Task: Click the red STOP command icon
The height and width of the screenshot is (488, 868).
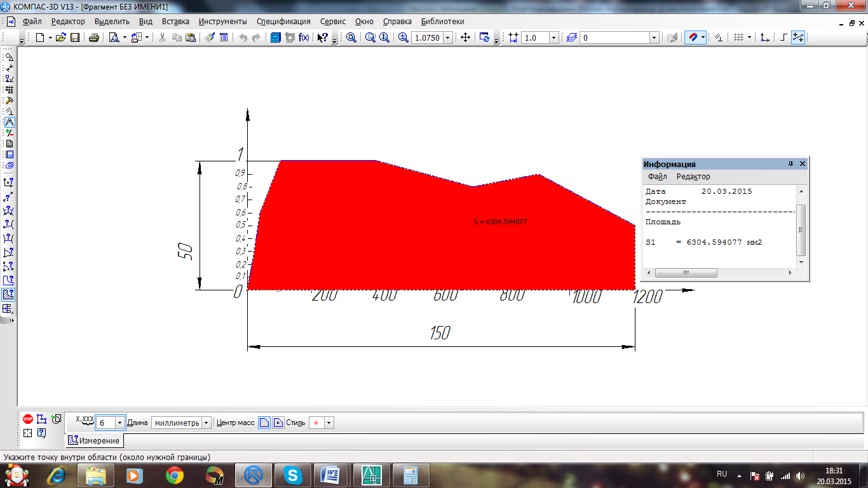Action: [x=28, y=419]
